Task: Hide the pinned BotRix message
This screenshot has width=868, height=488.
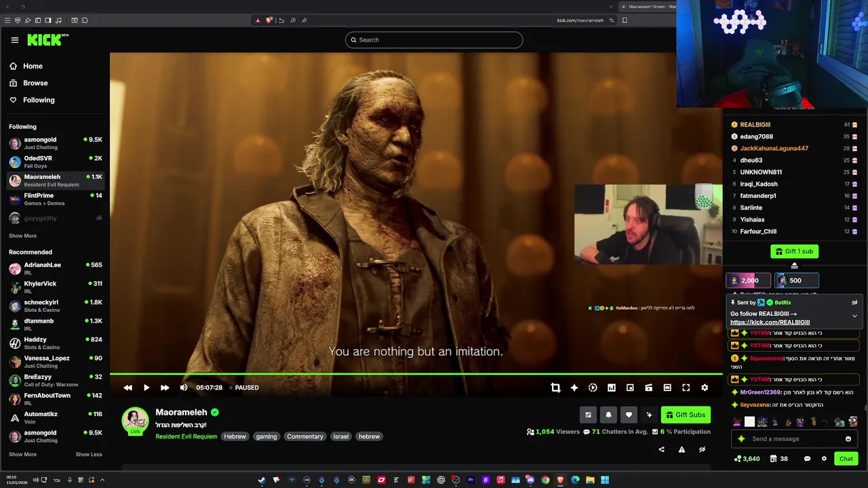Action: pyautogui.click(x=854, y=303)
